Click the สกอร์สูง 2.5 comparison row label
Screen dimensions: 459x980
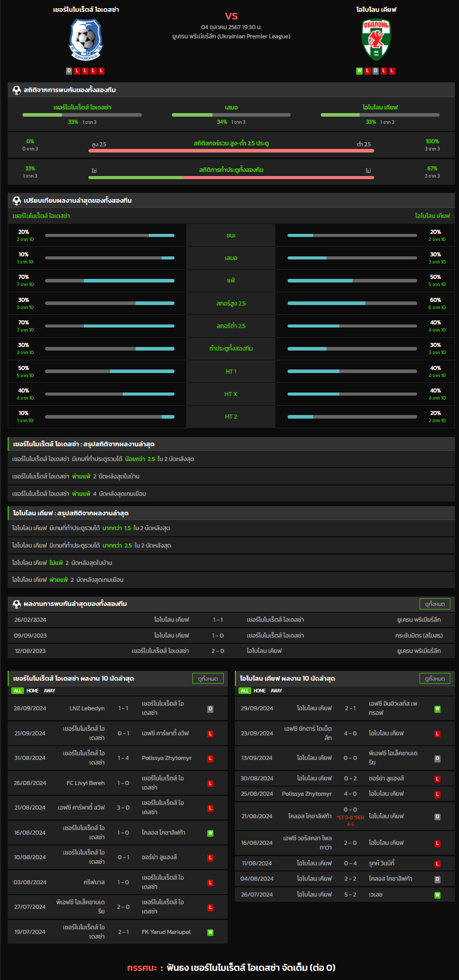click(231, 303)
